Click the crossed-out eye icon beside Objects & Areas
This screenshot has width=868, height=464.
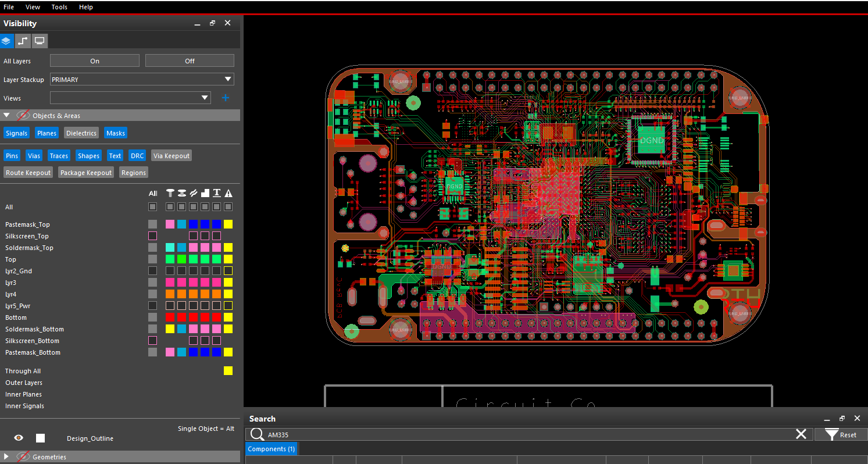(23, 115)
